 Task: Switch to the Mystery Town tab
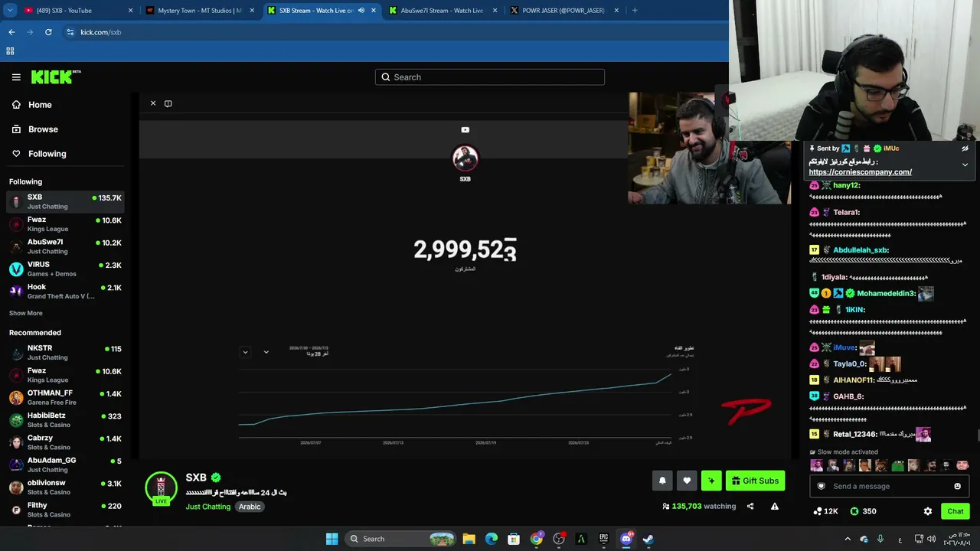[x=201, y=11]
